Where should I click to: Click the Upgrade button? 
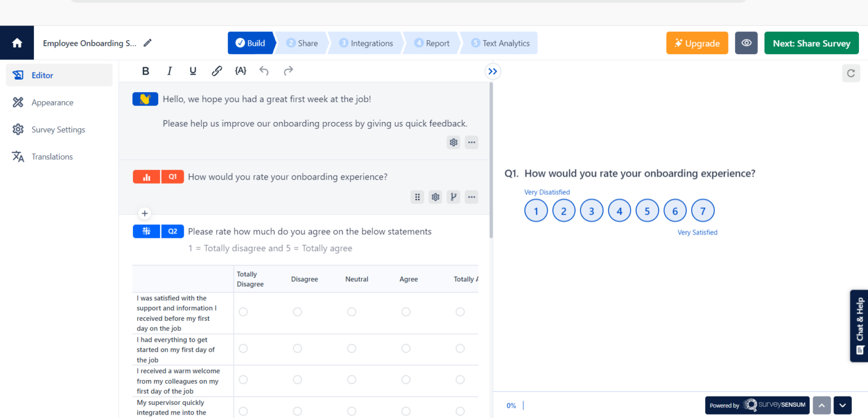[697, 42]
